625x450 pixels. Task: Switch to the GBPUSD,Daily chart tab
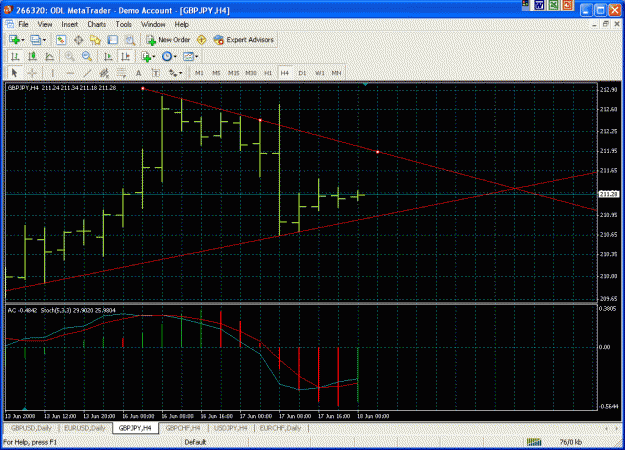pos(31,428)
